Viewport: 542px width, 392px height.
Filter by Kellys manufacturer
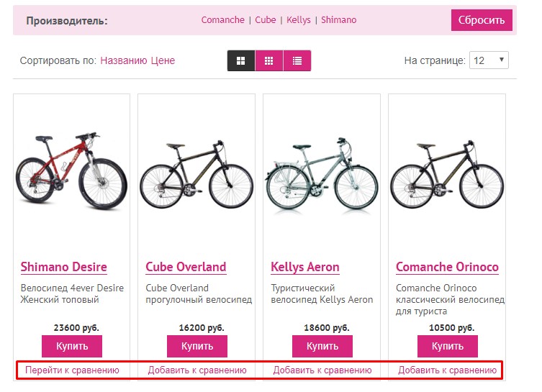coord(299,20)
